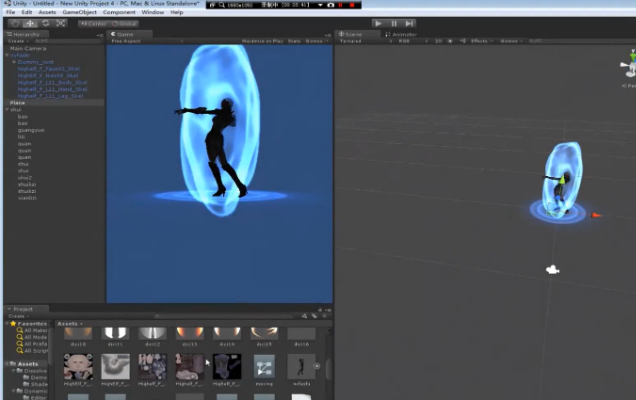The height and width of the screenshot is (400, 636).
Task: Toggle Maximize on Play in Game view
Action: pos(263,41)
